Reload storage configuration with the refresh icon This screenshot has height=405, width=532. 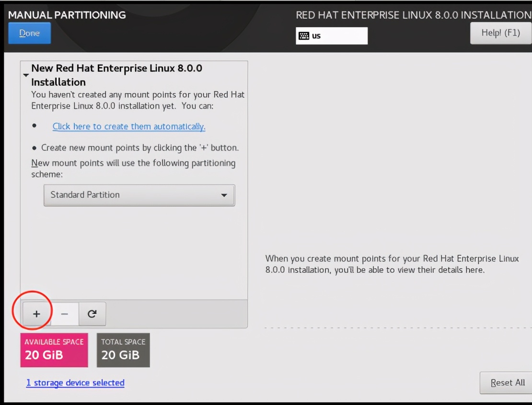coord(93,314)
